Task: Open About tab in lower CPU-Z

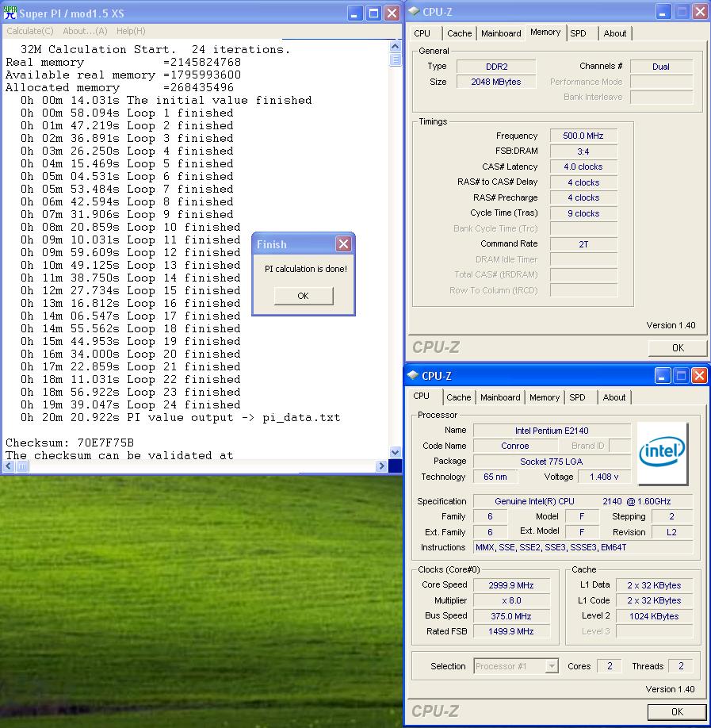Action: (614, 397)
